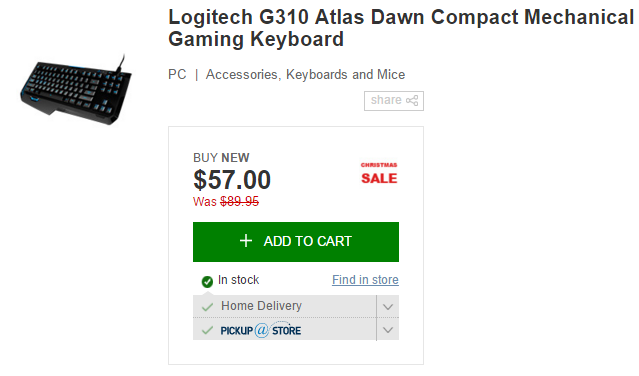Open Accessories, Keyboards and Mice category
Image resolution: width=639 pixels, height=376 pixels.
point(305,75)
